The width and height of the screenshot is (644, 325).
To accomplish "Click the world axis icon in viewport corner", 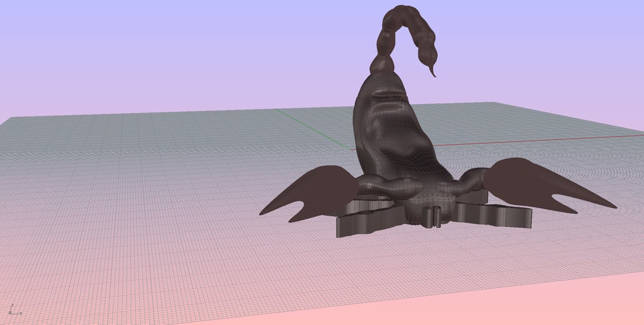I will tap(14, 310).
